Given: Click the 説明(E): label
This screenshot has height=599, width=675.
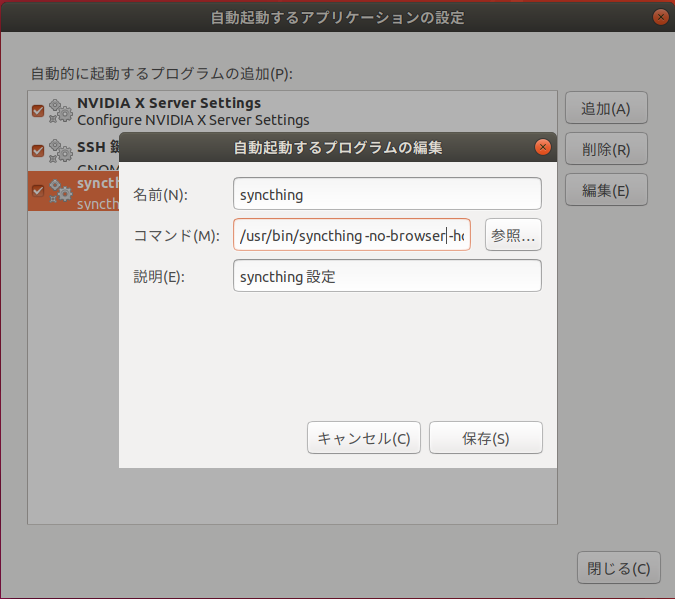Looking at the screenshot, I should 159,277.
